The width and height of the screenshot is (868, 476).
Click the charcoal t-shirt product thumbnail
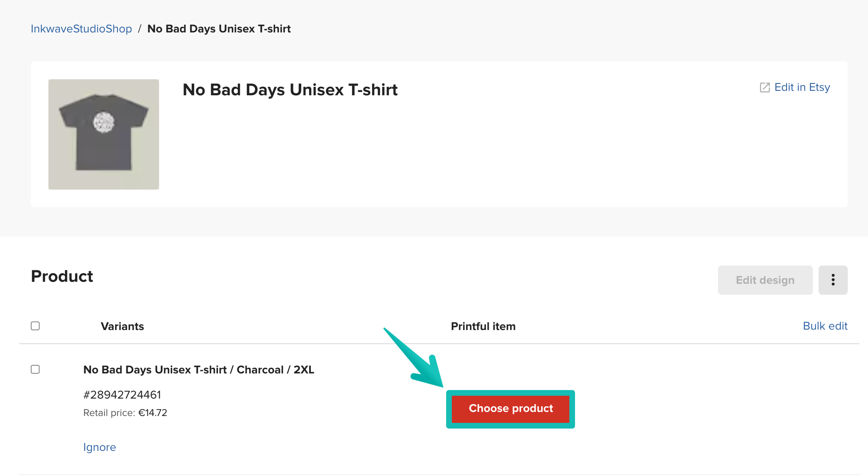(x=103, y=134)
